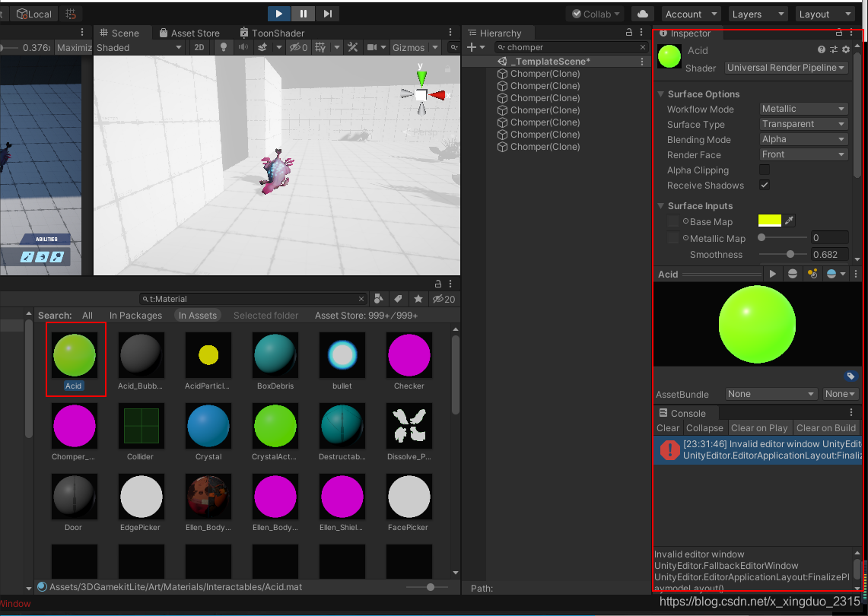The width and height of the screenshot is (868, 616).
Task: Advance one frame with the Step button
Action: pos(327,13)
